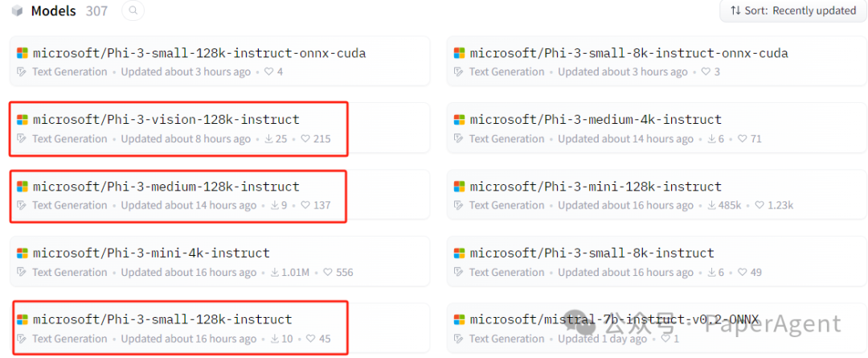Go to microsoft/Phi-3-mini-128k-instruct model
The width and height of the screenshot is (868, 358).
596,187
